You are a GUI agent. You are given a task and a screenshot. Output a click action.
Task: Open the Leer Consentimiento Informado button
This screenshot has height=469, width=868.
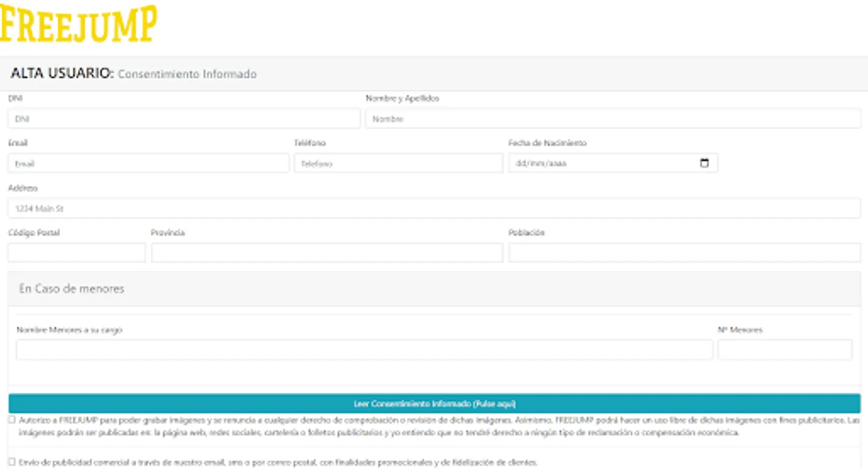[435, 403]
